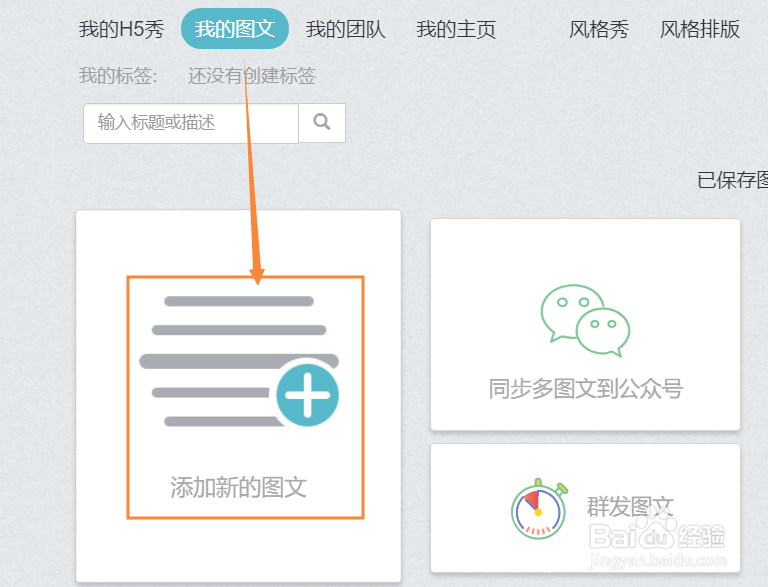
Task: Switch to the 我的团队 tab
Action: coord(346,29)
